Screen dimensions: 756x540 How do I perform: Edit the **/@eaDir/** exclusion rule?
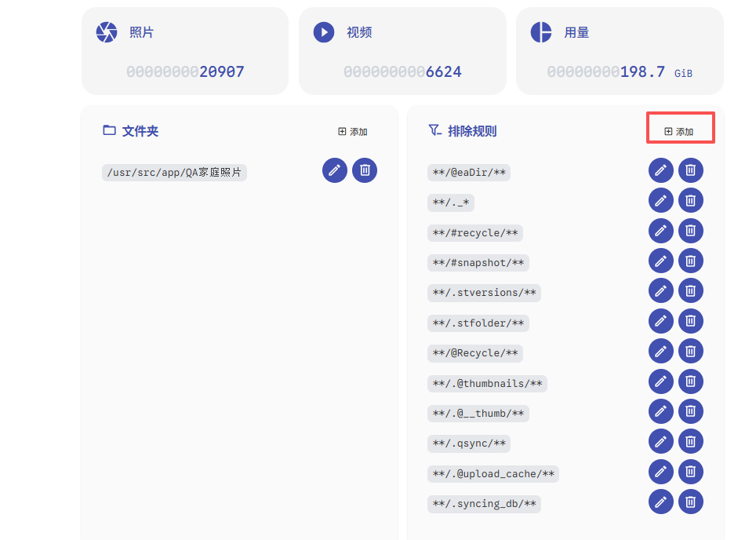(660, 170)
